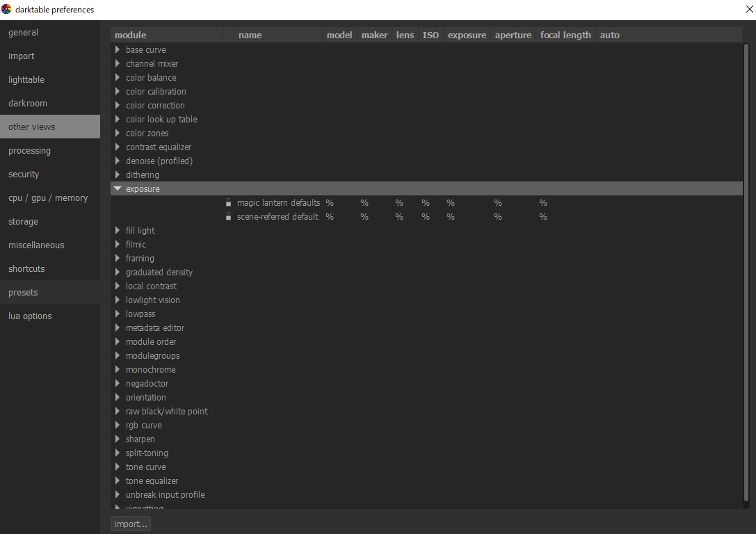Expand the base curve presets
Screen dimensions: 756x534
coord(117,49)
